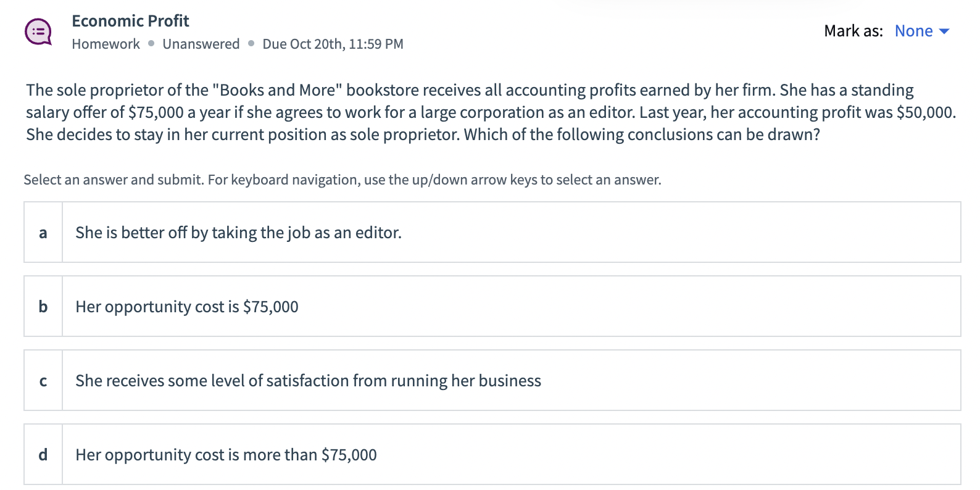This screenshot has width=980, height=490.
Task: Click the letter d option cell
Action: 43,455
